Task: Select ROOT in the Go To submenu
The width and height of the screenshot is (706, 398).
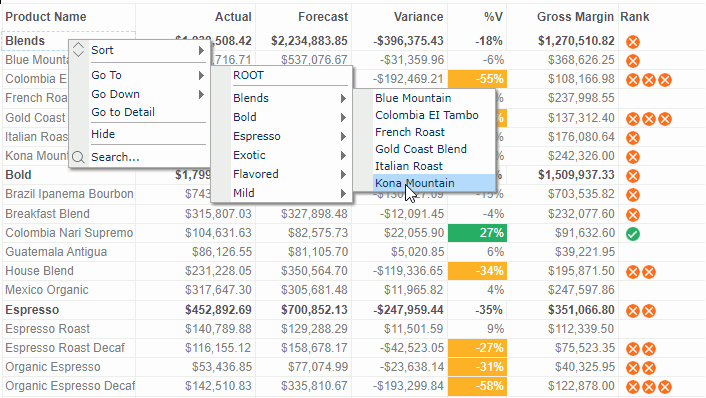Action: point(249,75)
